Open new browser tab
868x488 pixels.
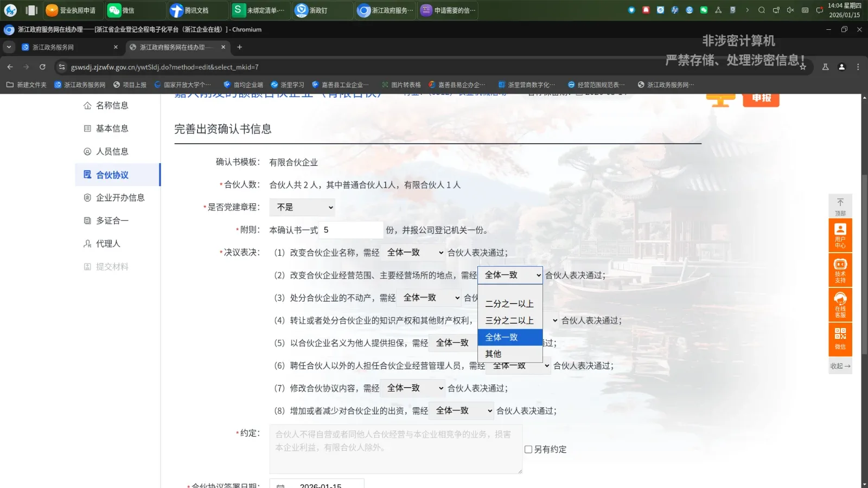pos(239,47)
